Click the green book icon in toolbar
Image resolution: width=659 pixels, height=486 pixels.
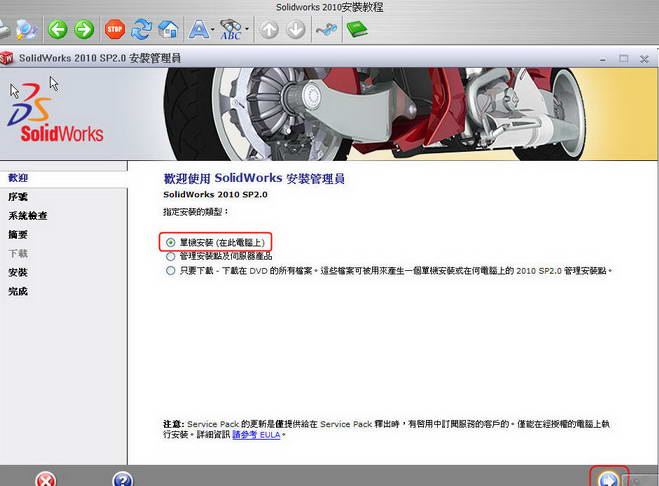pyautogui.click(x=357, y=30)
